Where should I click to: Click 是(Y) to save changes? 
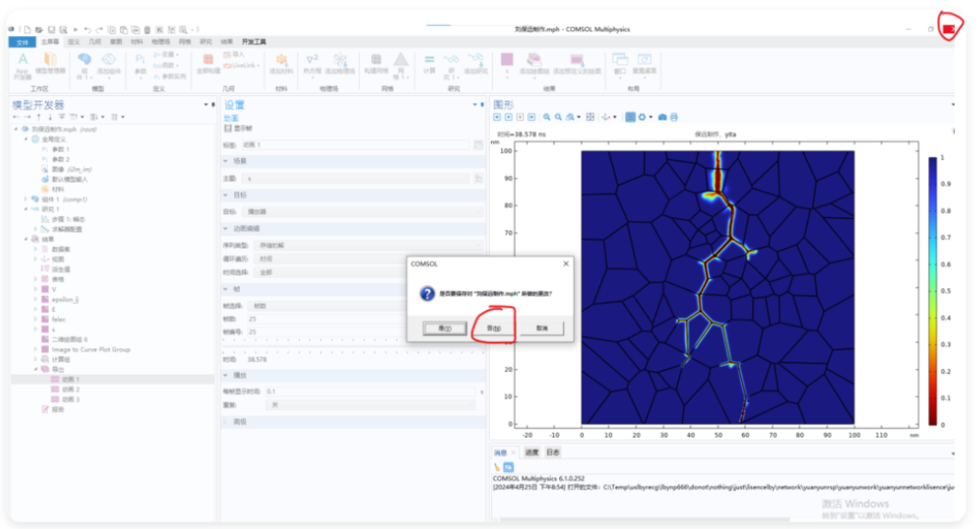pyautogui.click(x=445, y=329)
